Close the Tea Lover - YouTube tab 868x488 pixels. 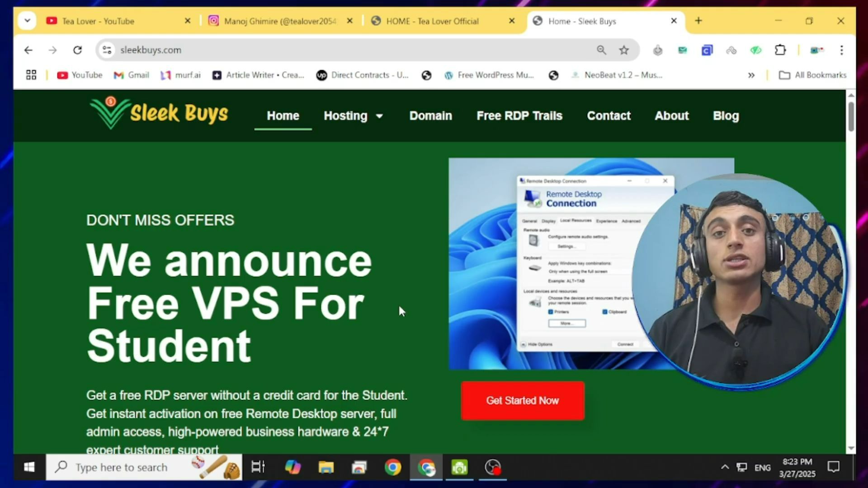188,21
